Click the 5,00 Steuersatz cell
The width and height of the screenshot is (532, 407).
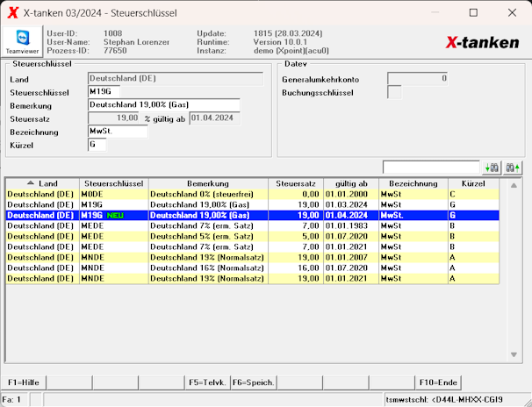pos(296,236)
